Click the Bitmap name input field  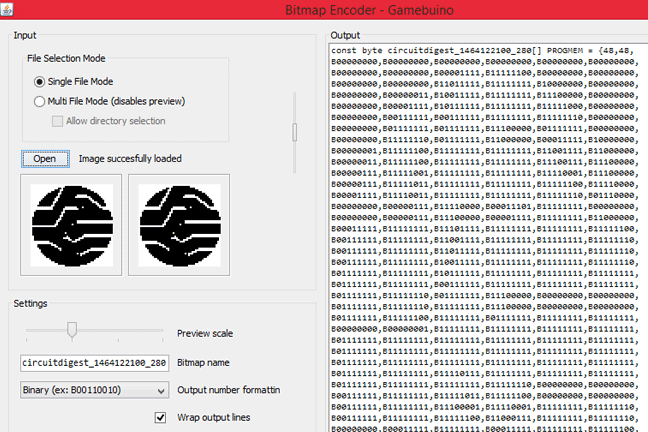click(94, 363)
